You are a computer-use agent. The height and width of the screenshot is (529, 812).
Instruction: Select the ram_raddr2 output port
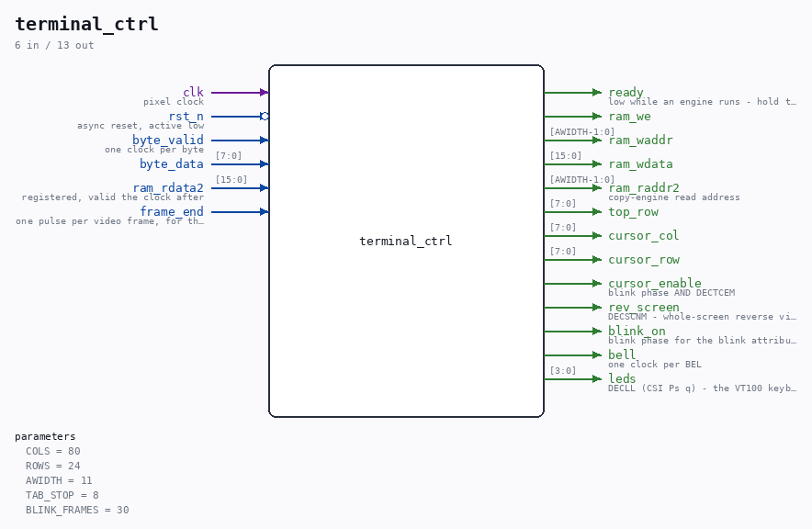pos(644,187)
